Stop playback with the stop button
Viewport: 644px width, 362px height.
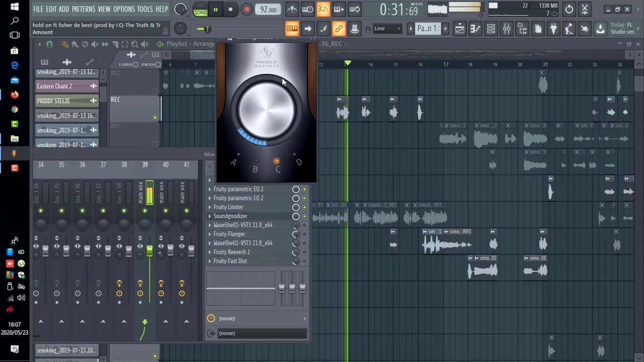[230, 9]
